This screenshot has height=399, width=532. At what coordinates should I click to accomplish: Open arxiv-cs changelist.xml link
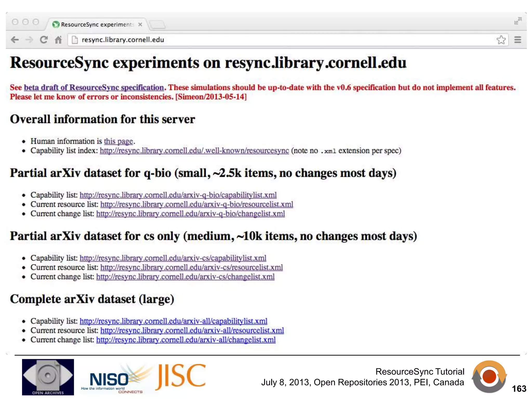(x=185, y=277)
